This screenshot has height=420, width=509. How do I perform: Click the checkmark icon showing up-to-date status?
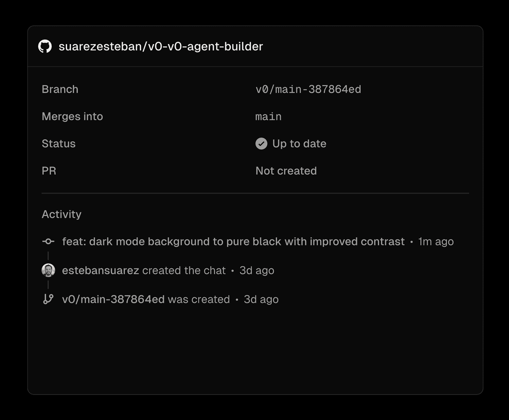(260, 144)
